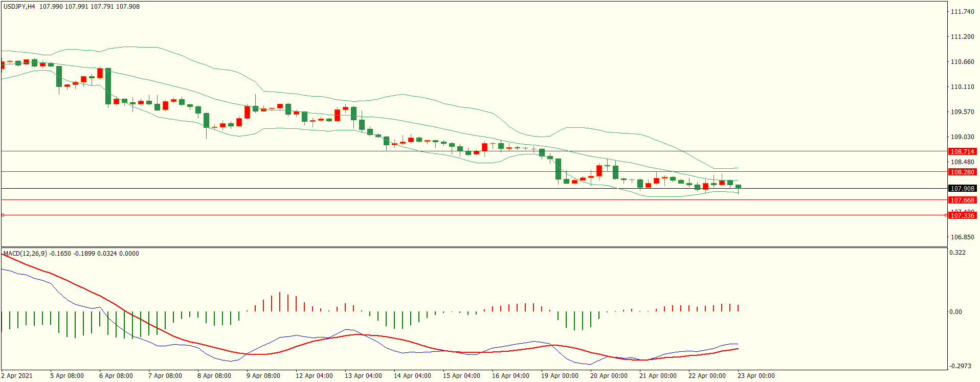Click the 109.030 price axis value
Viewport: 980px width, 382px height.
pyautogui.click(x=962, y=137)
